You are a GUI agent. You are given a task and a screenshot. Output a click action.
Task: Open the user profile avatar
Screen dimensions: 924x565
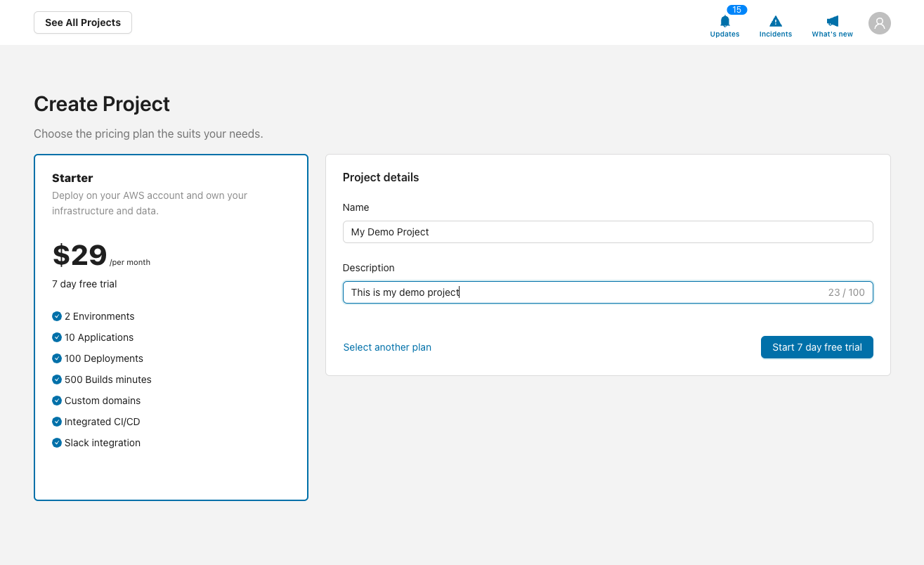click(879, 22)
